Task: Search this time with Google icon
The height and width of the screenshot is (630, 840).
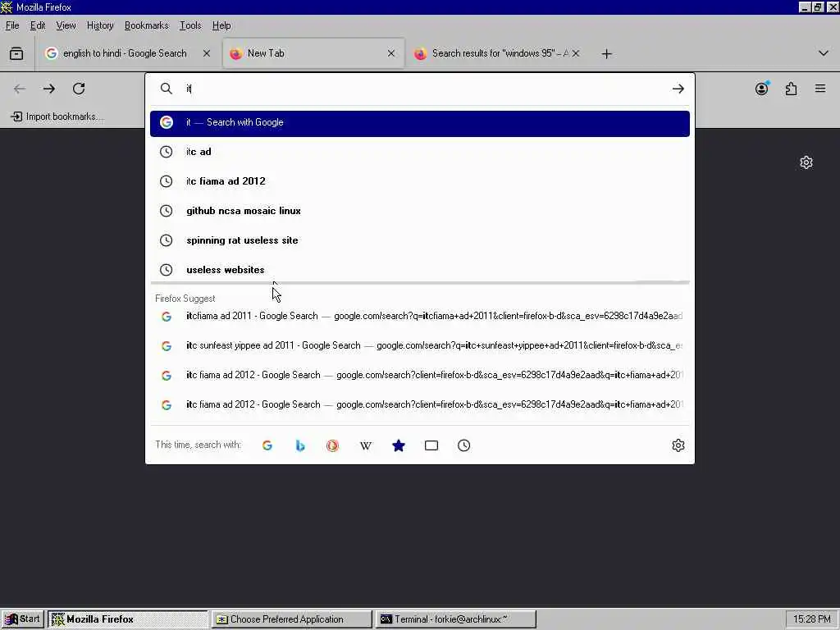Action: (x=267, y=445)
